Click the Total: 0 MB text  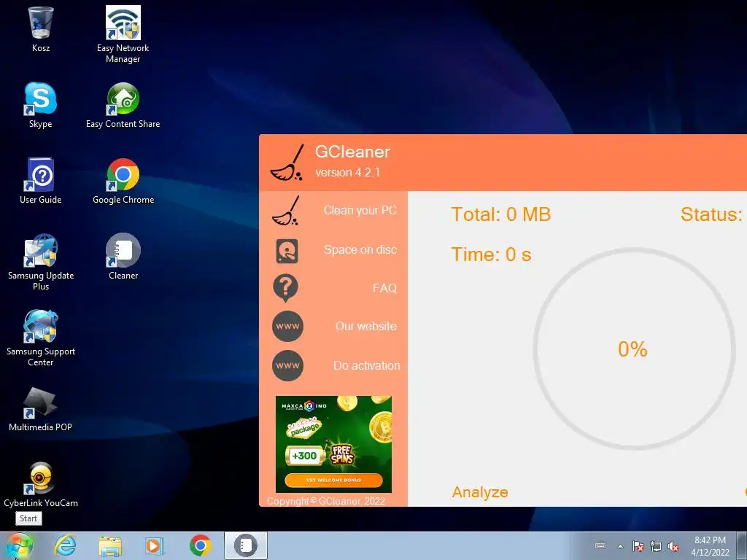500,214
